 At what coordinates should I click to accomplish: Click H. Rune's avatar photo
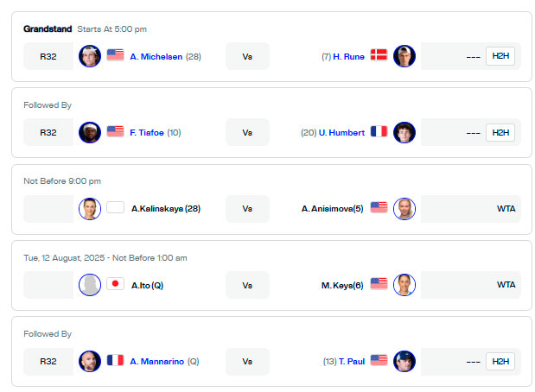coord(404,56)
